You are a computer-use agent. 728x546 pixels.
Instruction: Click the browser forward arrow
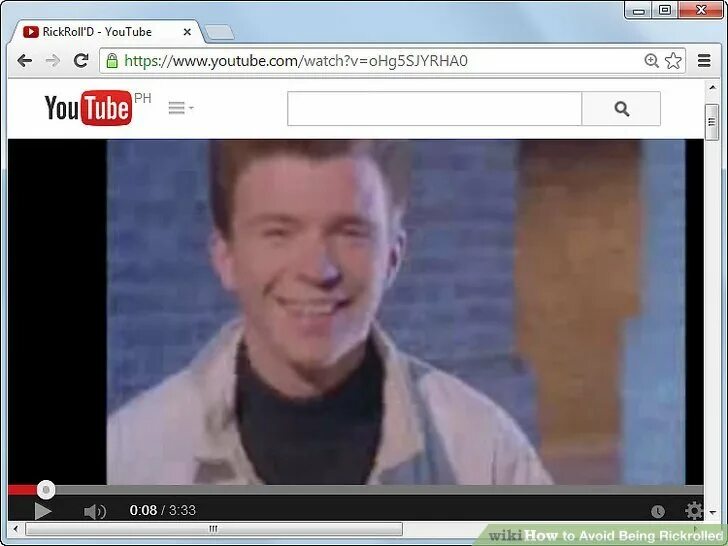[52, 61]
